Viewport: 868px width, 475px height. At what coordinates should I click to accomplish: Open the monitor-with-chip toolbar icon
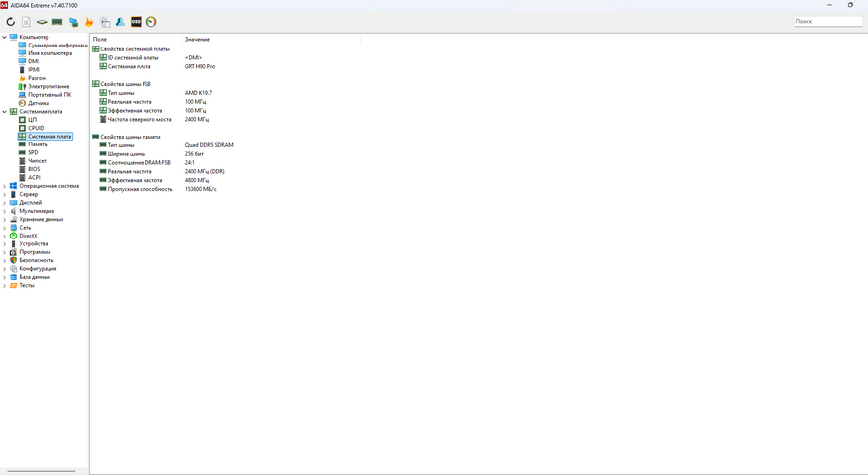pyautogui.click(x=73, y=22)
